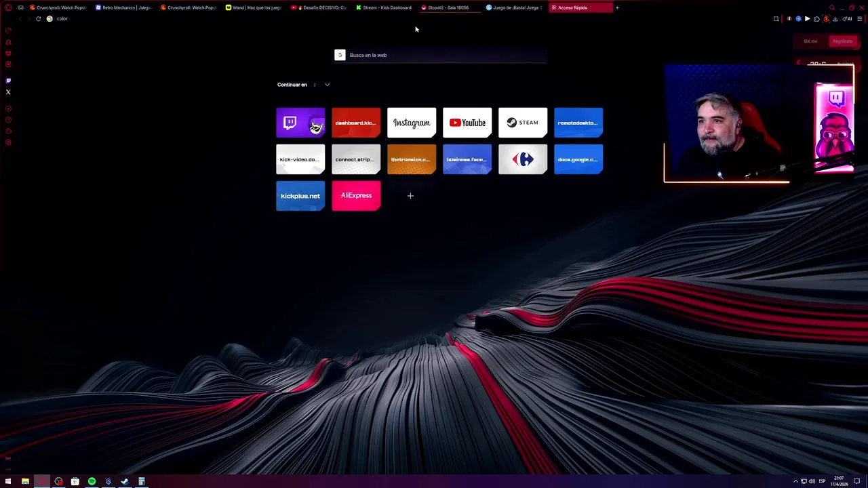This screenshot has width=868, height=488.
Task: Open the Easy Setup sliders icon
Action: (860, 19)
